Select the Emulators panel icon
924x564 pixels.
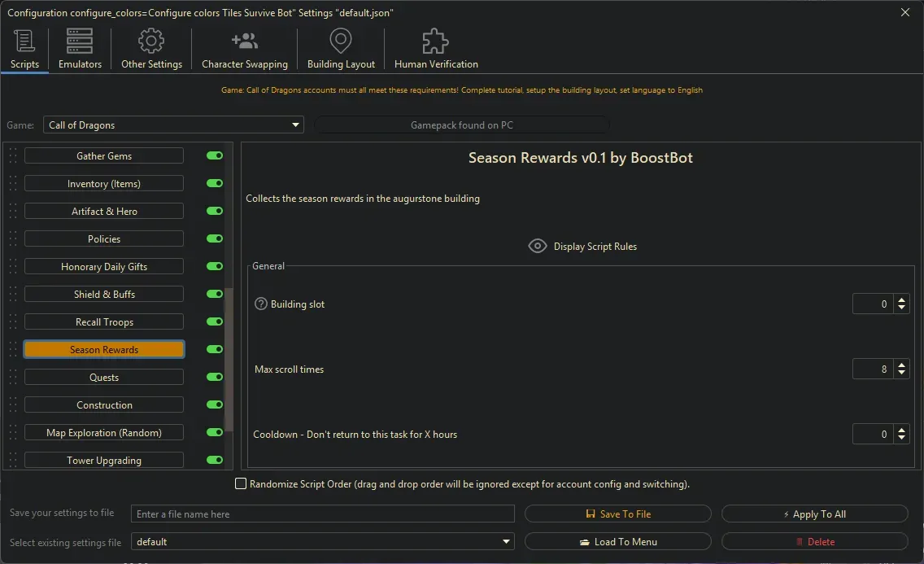[78, 41]
